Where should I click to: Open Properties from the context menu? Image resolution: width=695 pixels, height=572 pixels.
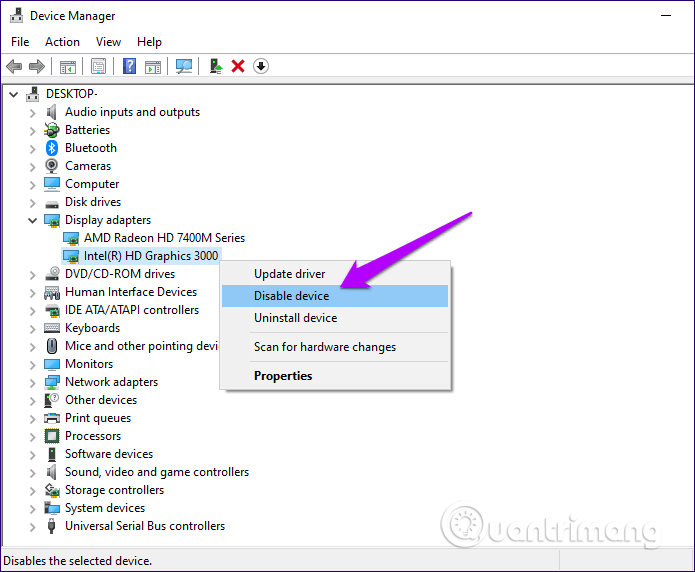(335, 376)
